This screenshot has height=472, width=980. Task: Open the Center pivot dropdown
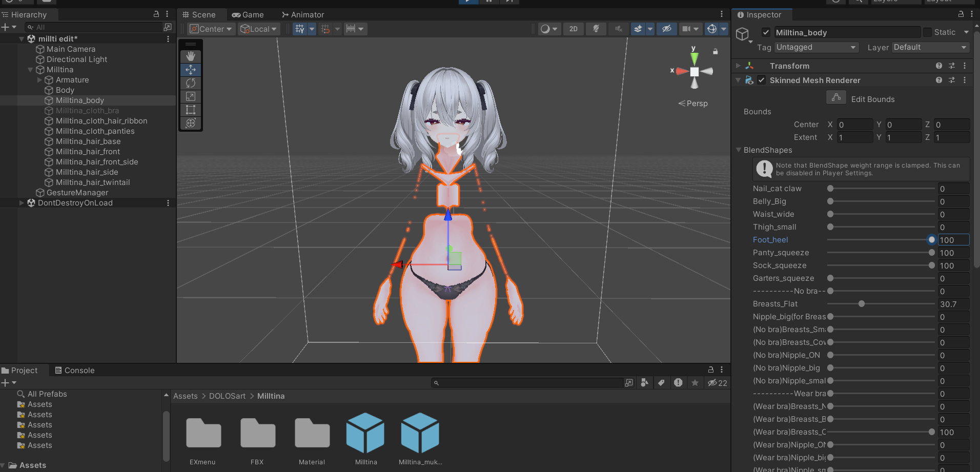pyautogui.click(x=211, y=29)
